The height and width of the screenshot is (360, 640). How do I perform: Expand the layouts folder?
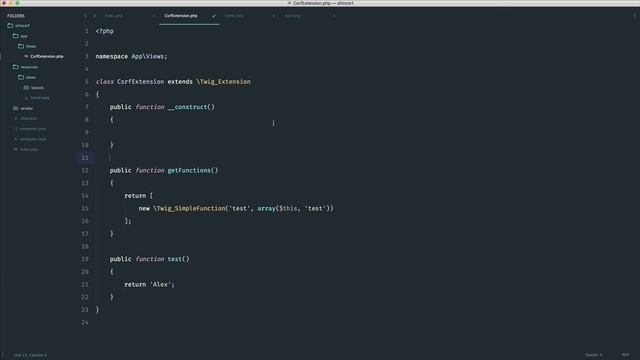click(37, 87)
